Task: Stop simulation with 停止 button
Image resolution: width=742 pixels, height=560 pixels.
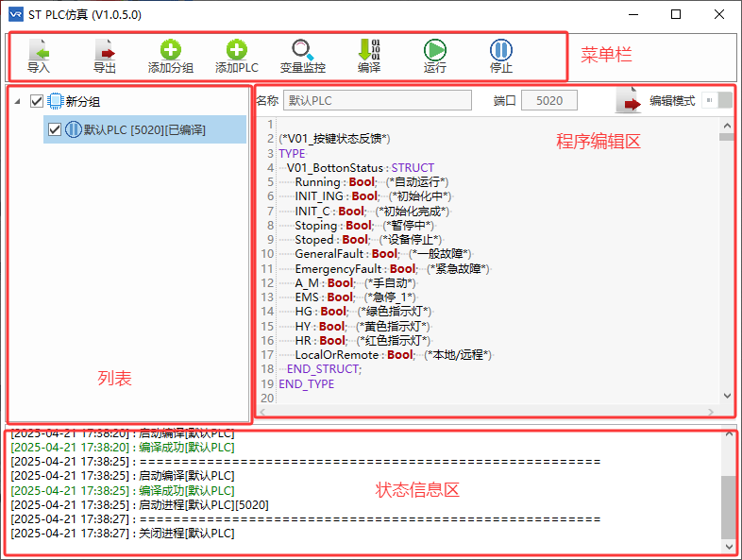Action: pos(501,56)
